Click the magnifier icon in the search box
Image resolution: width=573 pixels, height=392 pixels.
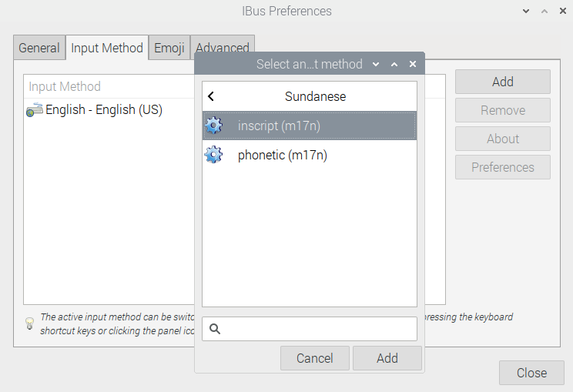coord(215,329)
